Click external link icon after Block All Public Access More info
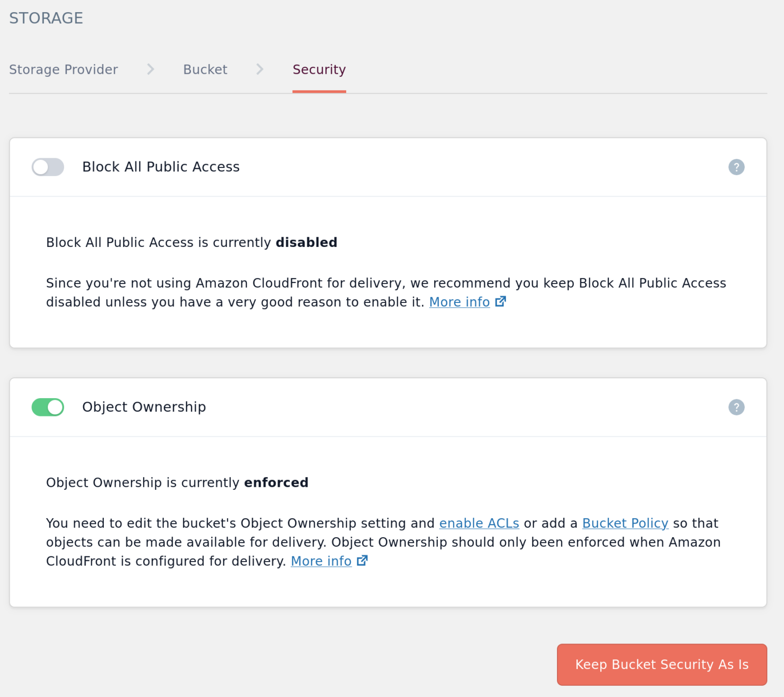 (x=500, y=301)
